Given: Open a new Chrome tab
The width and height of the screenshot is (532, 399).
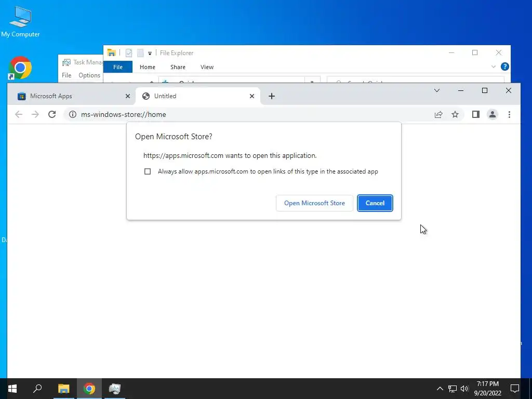Looking at the screenshot, I should pos(271,96).
